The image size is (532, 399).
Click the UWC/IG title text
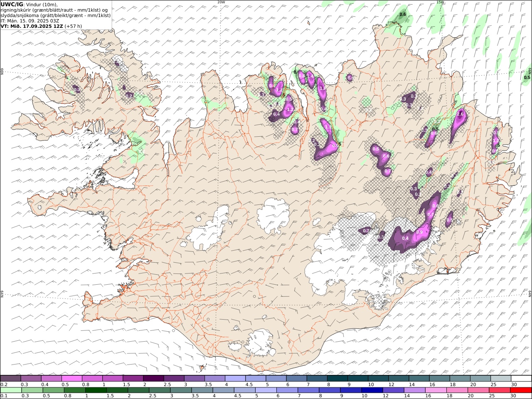pos(12,4)
